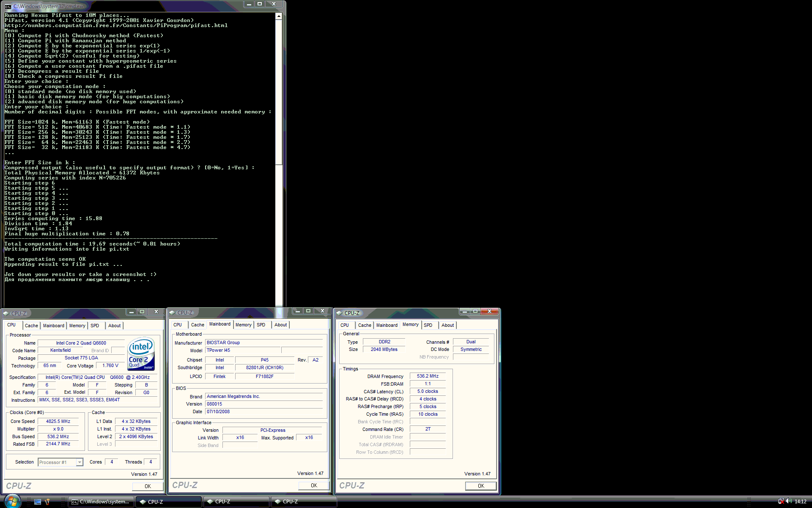Click the Kentsfield code name value
812x508 pixels.
[x=60, y=350]
